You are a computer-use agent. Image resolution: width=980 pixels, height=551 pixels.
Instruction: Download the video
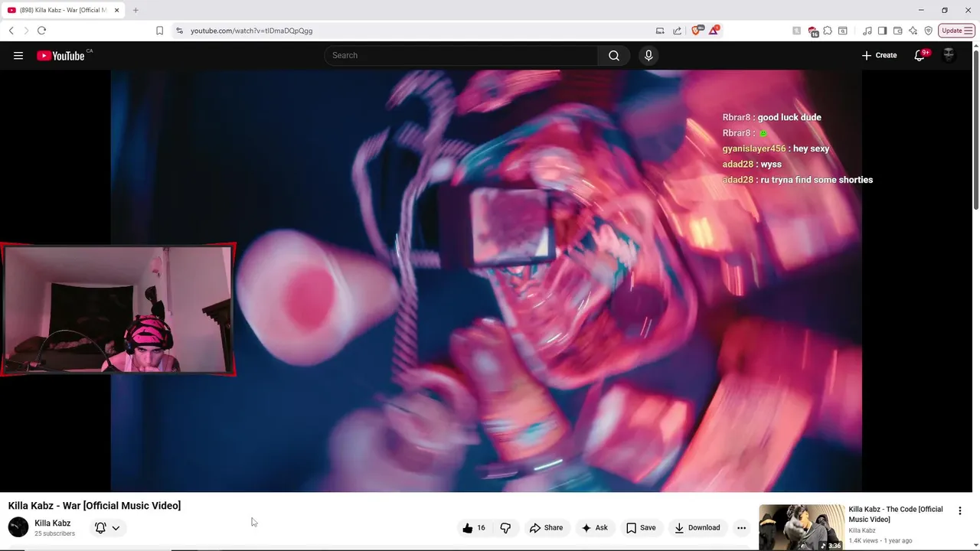[x=697, y=527]
